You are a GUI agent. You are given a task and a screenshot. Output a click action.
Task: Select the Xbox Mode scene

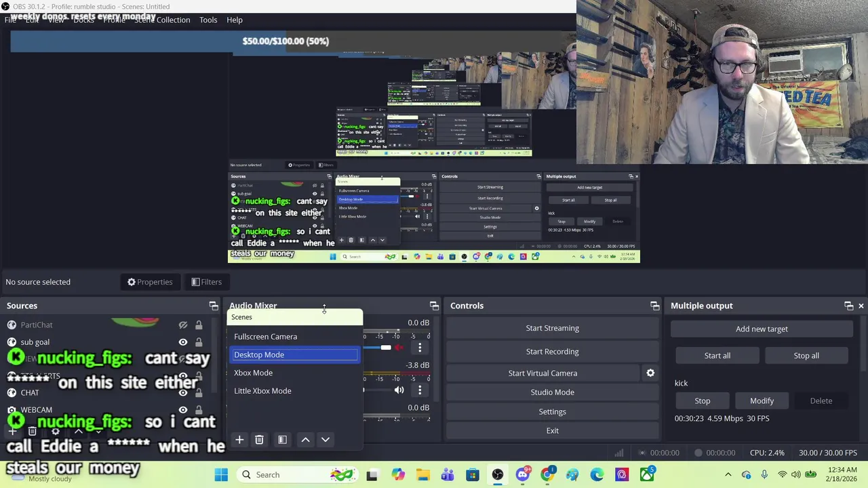pos(294,373)
